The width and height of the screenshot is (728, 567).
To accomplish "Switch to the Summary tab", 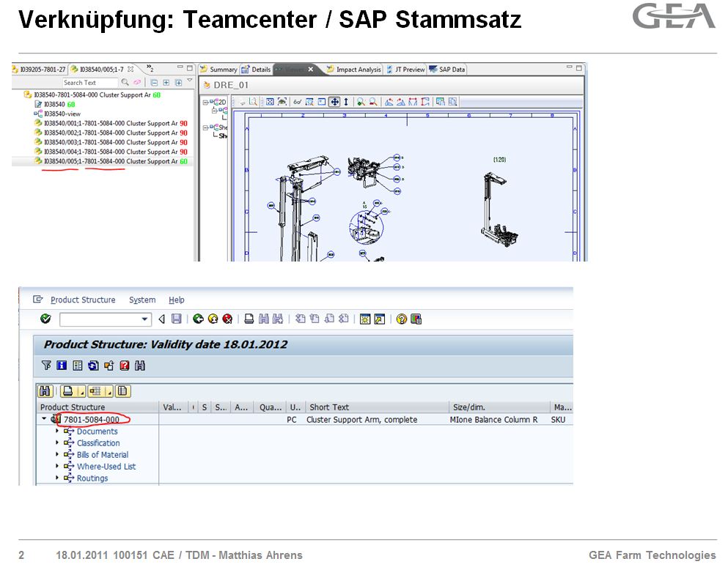I will 218,69.
